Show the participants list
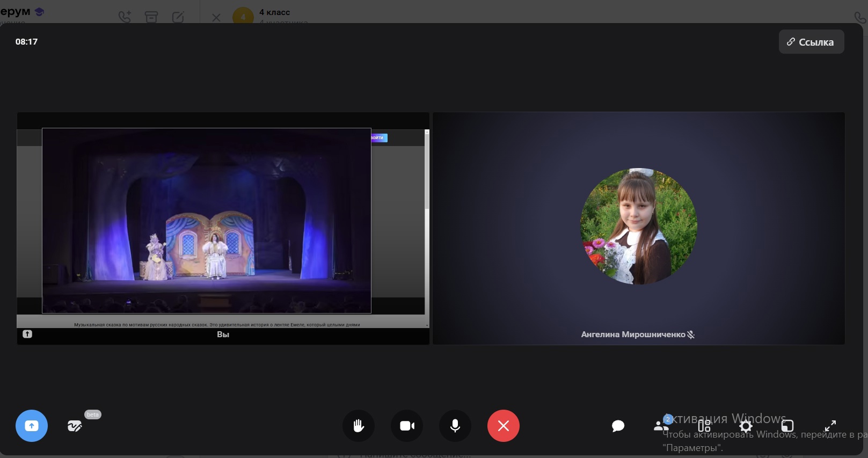Viewport: 868px width, 458px height. (x=661, y=426)
